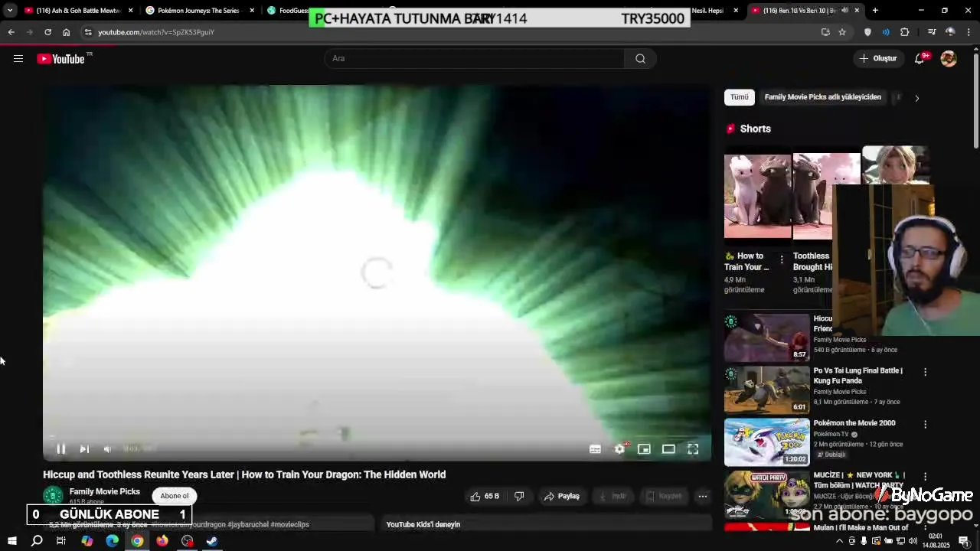Open Family Movie Picks channel name
The image size is (980, 551).
(105, 491)
